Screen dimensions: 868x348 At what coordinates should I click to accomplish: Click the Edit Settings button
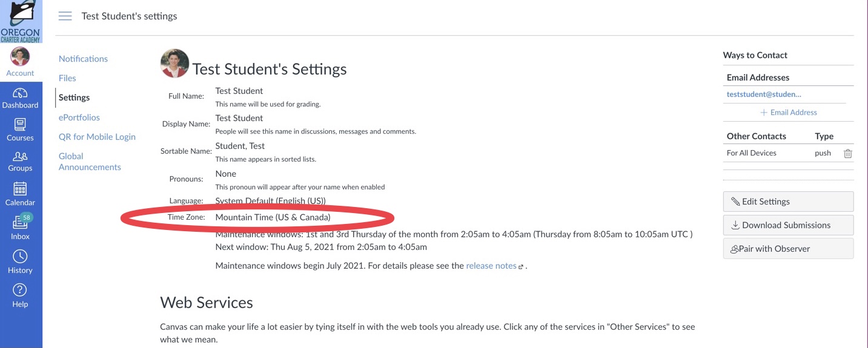[788, 202]
